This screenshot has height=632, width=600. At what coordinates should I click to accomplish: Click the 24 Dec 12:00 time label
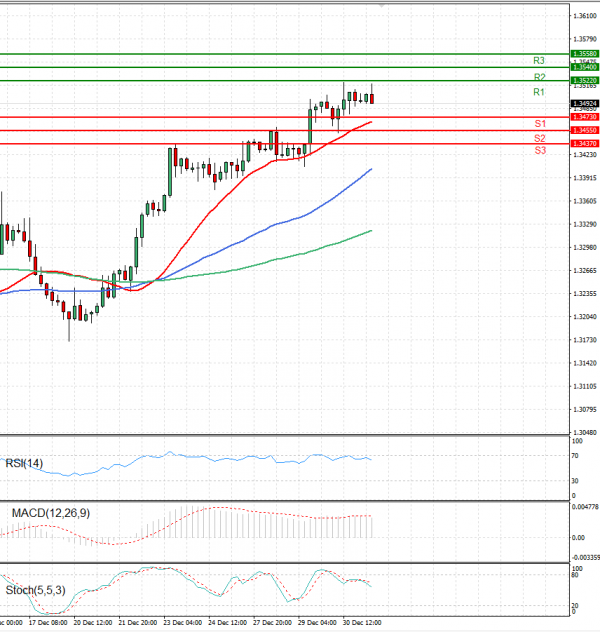point(228,623)
